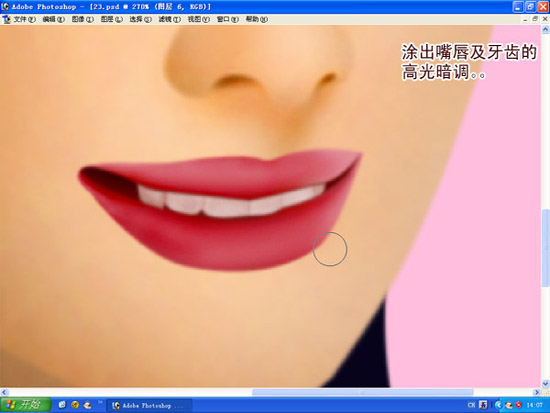Open the 图像 (Image) menu
550x413 pixels.
83,19
